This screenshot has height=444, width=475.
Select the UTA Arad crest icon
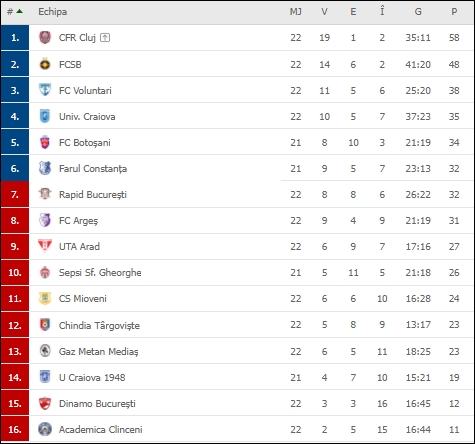pyautogui.click(x=45, y=246)
